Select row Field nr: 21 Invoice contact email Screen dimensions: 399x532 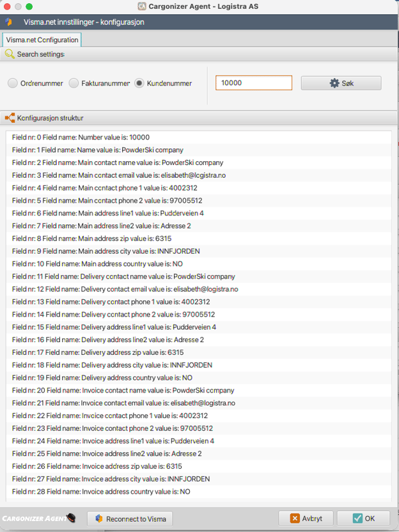(x=199, y=403)
